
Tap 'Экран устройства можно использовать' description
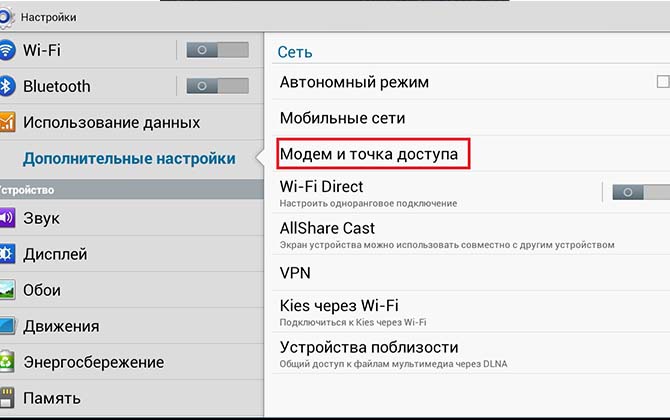447,245
